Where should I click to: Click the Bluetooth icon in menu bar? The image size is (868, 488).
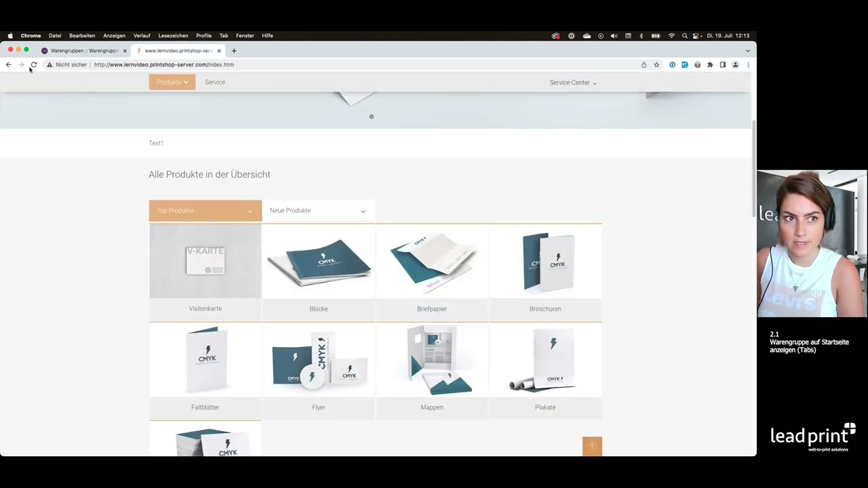642,36
